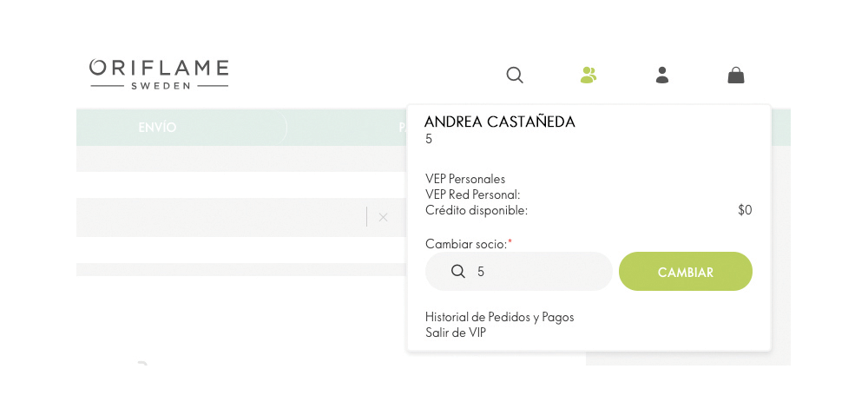This screenshot has height=415, width=868.
Task: Focus the Cambiar socio number field
Action: pos(519,272)
